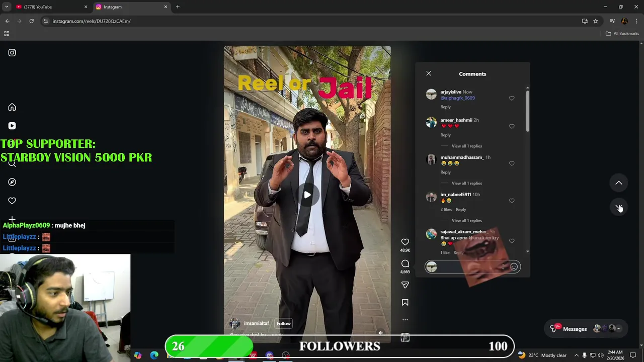This screenshot has width=644, height=362.
Task: Go to next reel with down arrow
Action: (x=619, y=207)
